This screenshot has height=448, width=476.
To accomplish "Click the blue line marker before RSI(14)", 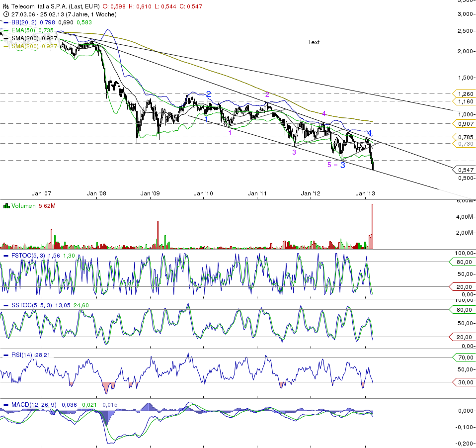I will point(6,355).
